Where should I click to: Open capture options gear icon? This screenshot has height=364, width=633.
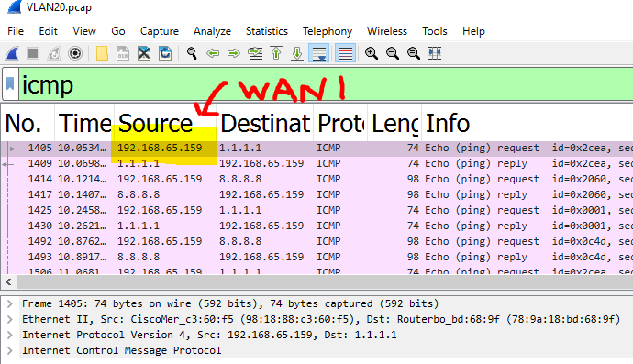pos(75,53)
